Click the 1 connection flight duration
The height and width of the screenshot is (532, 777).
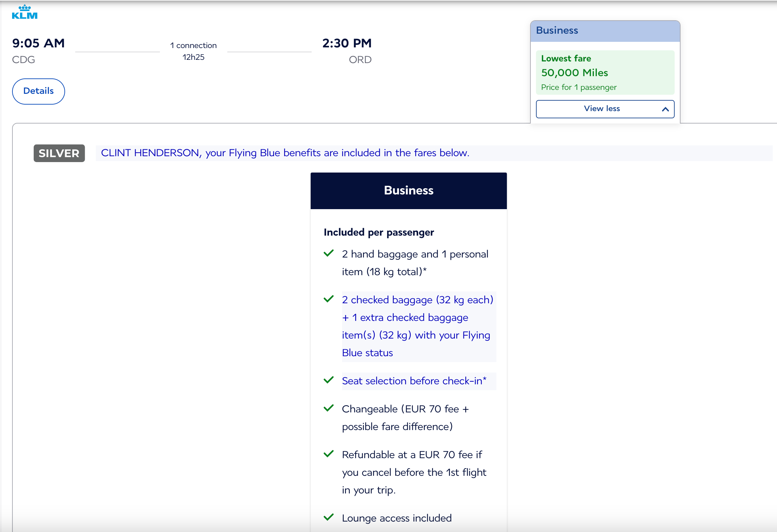click(193, 50)
